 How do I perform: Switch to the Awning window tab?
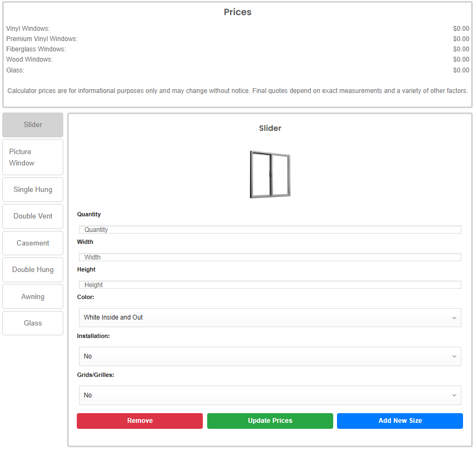(33, 297)
